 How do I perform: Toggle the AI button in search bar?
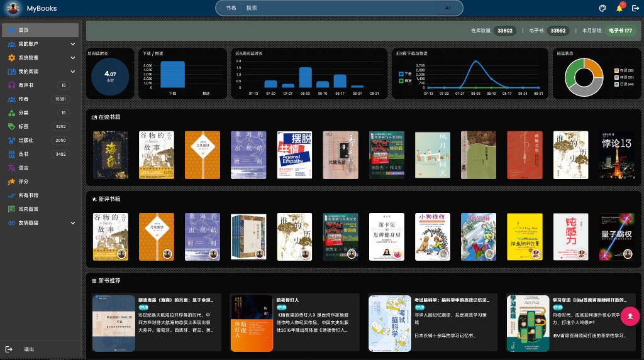448,8
